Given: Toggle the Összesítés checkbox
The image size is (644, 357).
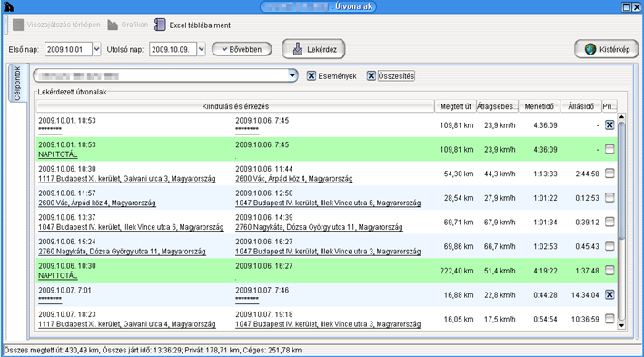Looking at the screenshot, I should pyautogui.click(x=372, y=76).
